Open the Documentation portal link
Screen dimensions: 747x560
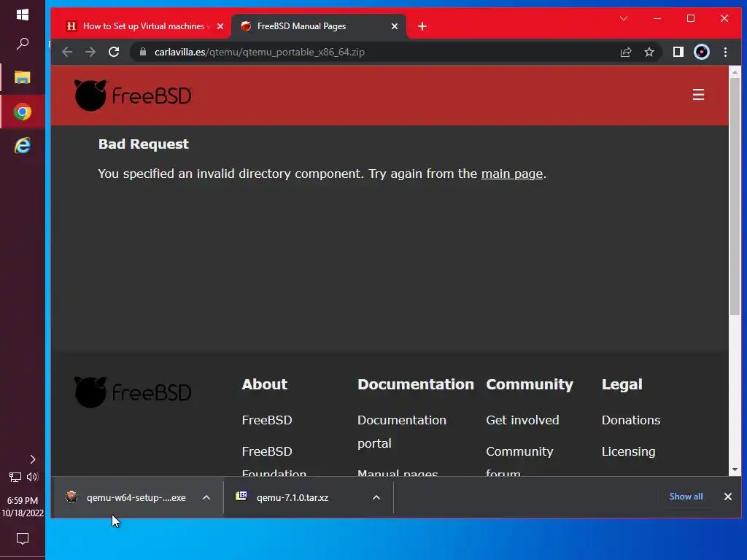click(x=402, y=432)
